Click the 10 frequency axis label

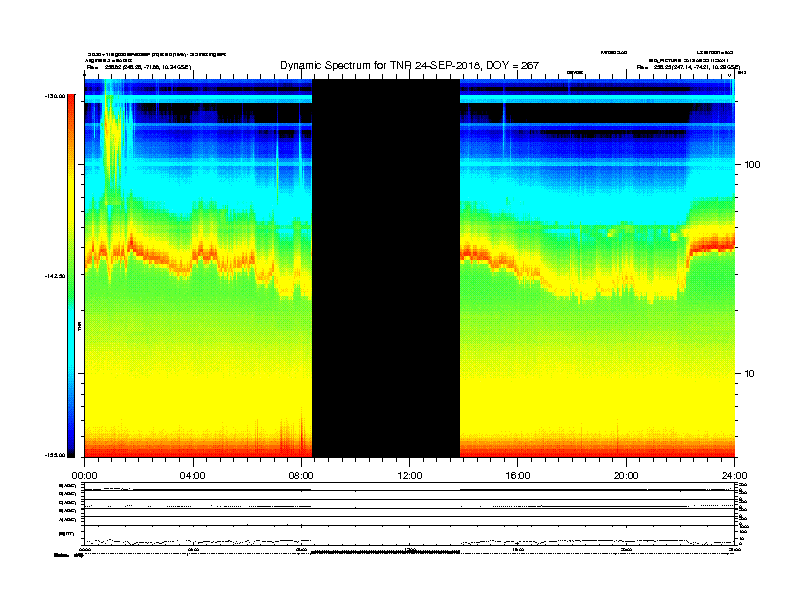pos(750,374)
